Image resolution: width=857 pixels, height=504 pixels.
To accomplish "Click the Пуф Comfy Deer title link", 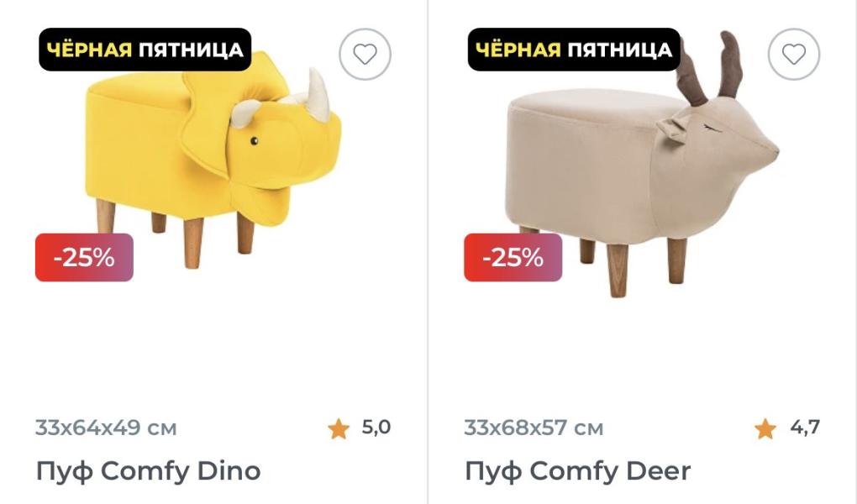I will point(578,470).
